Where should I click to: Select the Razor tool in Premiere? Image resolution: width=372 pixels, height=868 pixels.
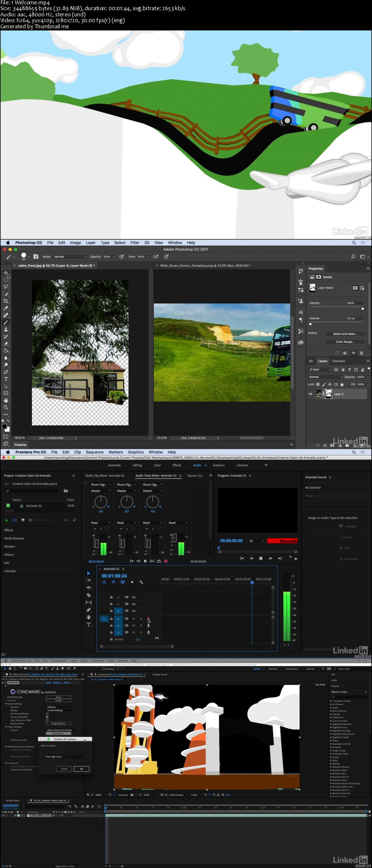click(89, 595)
